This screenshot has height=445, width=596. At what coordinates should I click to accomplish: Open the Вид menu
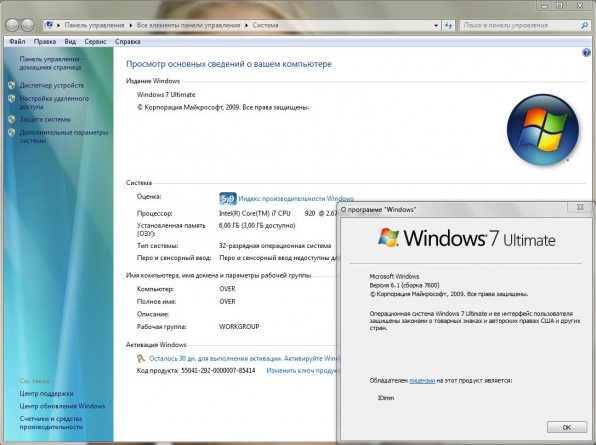(70, 41)
